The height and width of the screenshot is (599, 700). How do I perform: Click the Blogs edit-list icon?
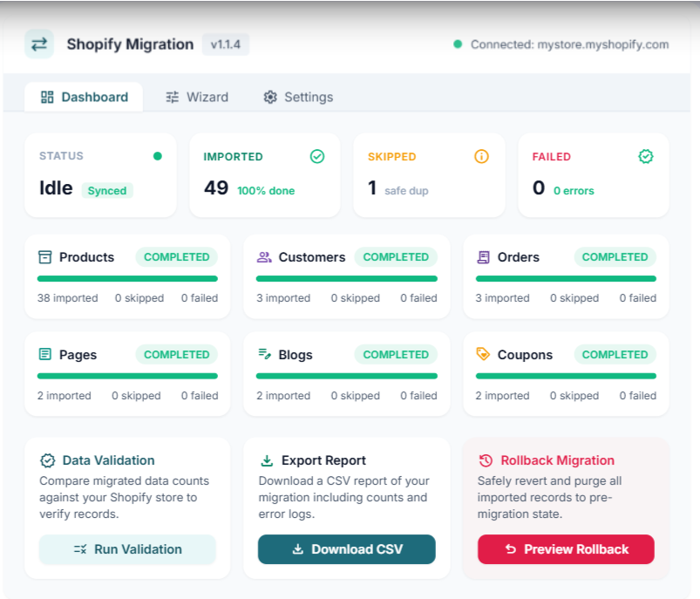click(265, 354)
